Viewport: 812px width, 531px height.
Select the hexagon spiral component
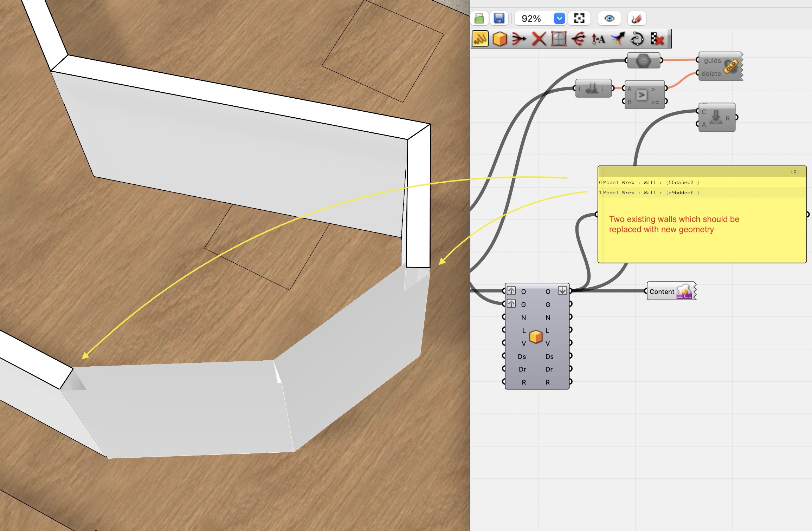(643, 61)
